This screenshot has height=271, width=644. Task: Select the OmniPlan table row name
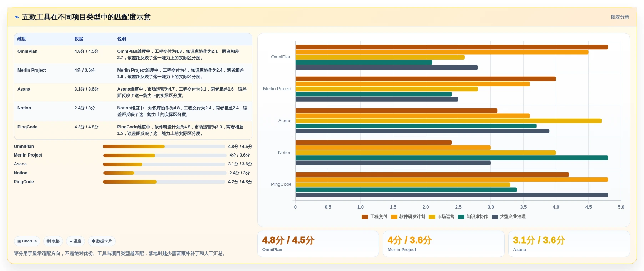27,51
